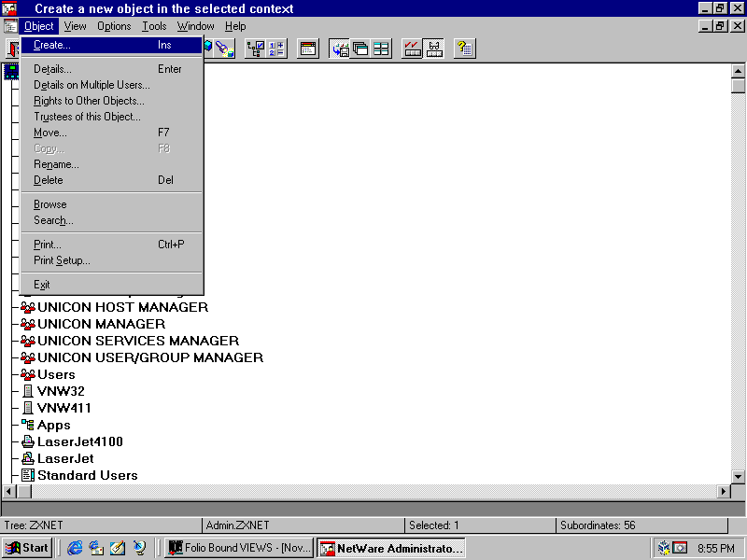The width and height of the screenshot is (747, 560).
Task: Choose Print... from the Object menu
Action: point(112,245)
